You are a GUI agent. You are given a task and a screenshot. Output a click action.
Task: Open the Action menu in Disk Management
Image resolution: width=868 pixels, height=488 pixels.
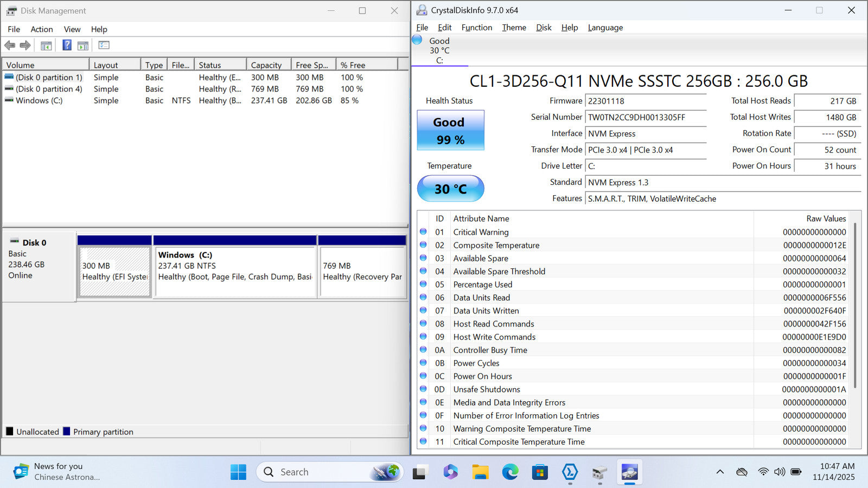click(42, 29)
